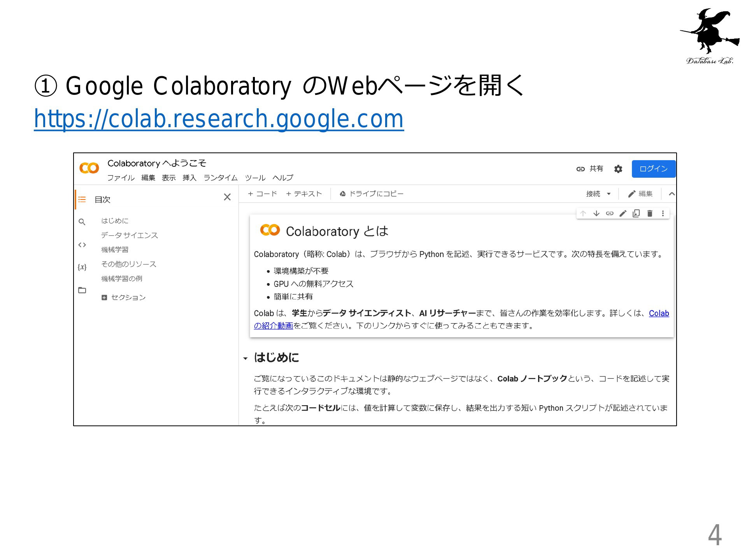Edit cell pencil icon in cell toolbar
Viewport: 747px width, 560px height.
click(623, 213)
